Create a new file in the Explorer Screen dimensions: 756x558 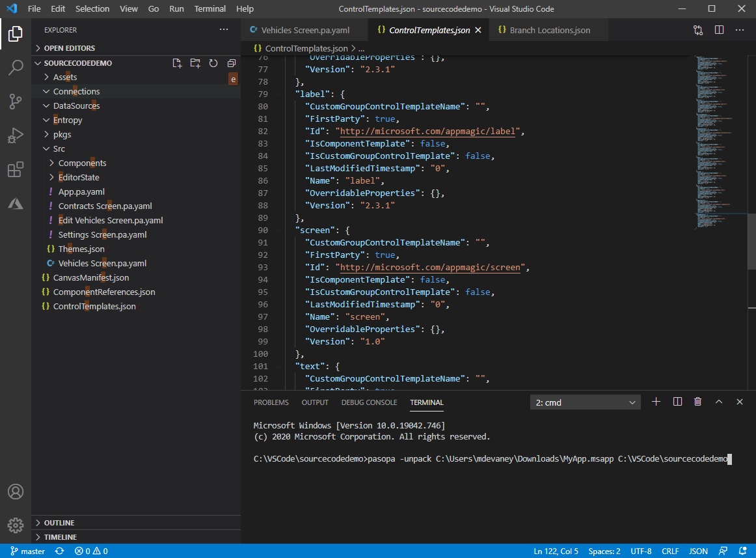tap(177, 63)
